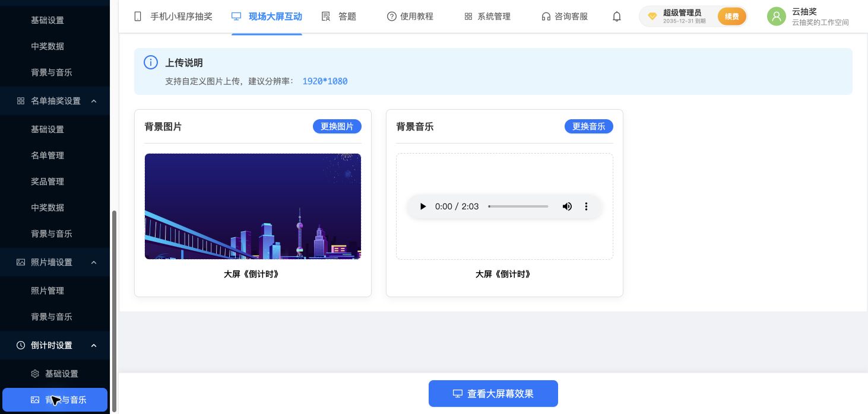Click the green user avatar icon
The width and height of the screenshot is (868, 414).
tap(776, 17)
